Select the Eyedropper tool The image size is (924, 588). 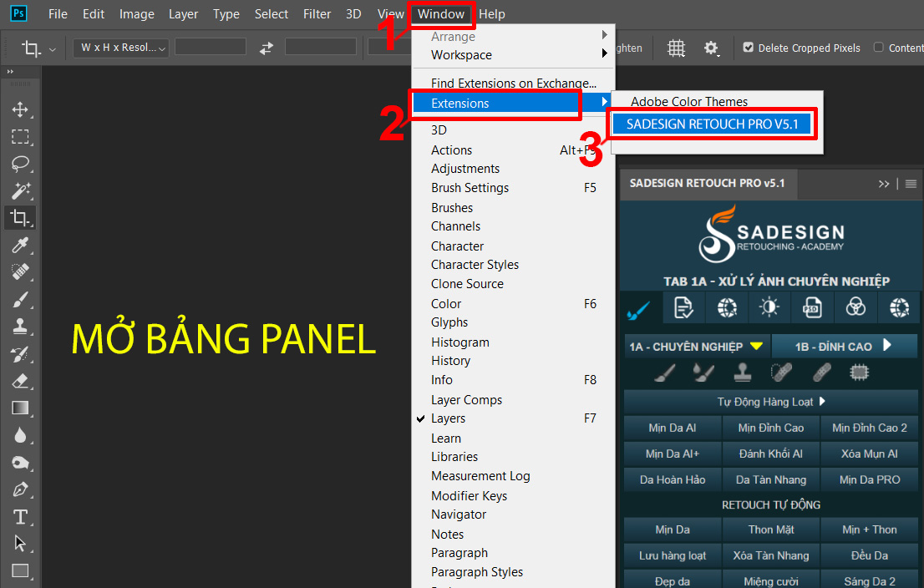[20, 245]
